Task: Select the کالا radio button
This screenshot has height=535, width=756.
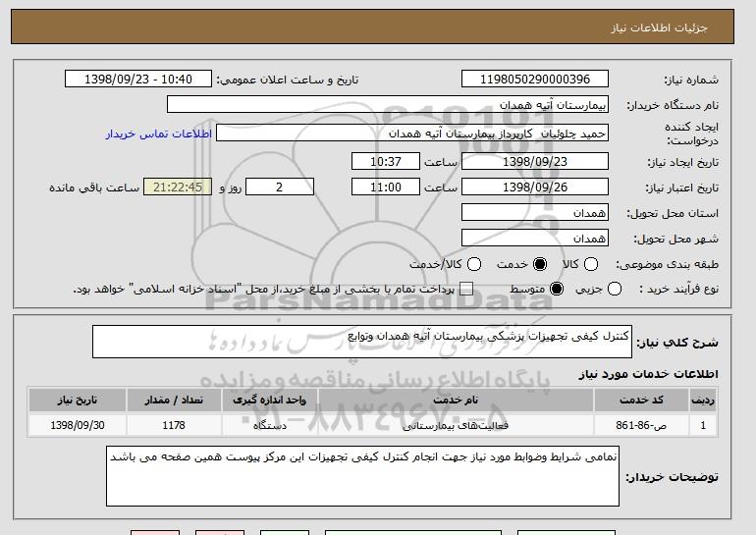Action: click(x=591, y=264)
